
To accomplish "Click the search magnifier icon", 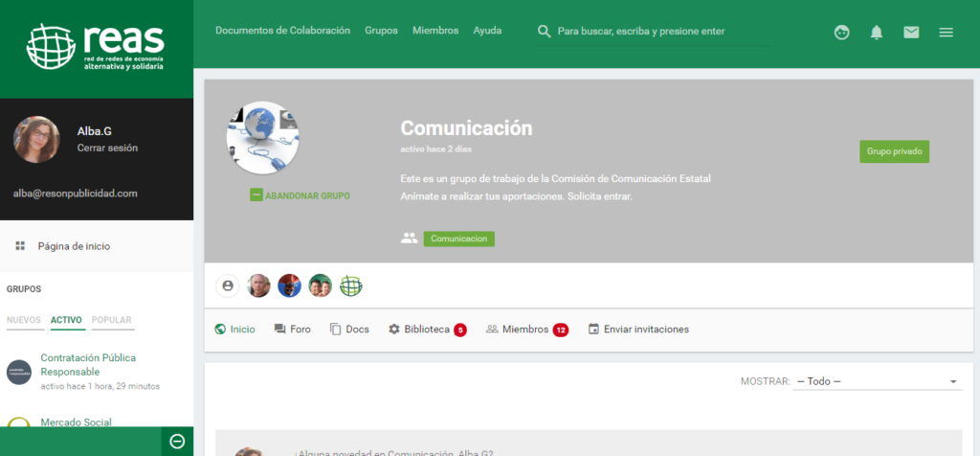I will [x=545, y=32].
